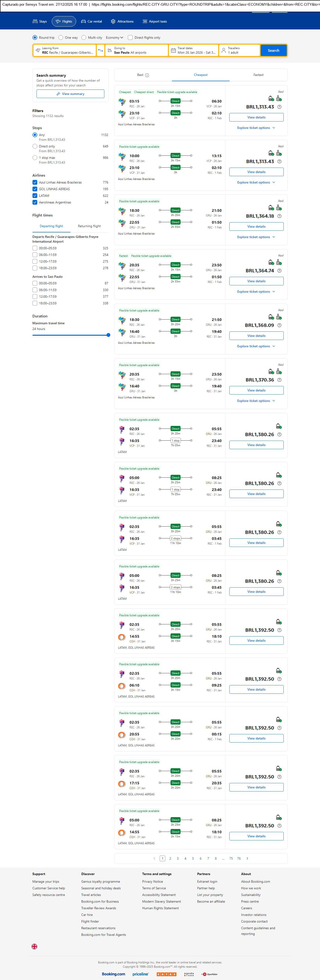Switch to the Fastest results tab
Image resolution: width=320 pixels, height=980 pixels.
pyautogui.click(x=258, y=75)
